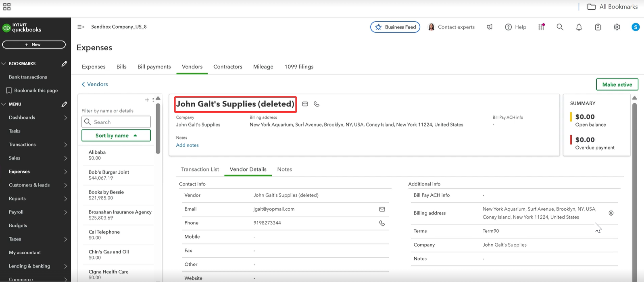Go back to Vendors list link

[x=95, y=84]
